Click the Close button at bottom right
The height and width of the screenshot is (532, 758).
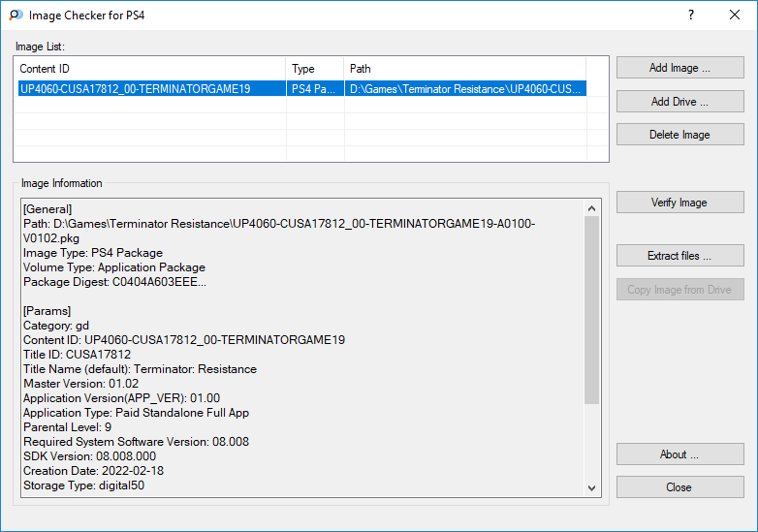(x=679, y=487)
